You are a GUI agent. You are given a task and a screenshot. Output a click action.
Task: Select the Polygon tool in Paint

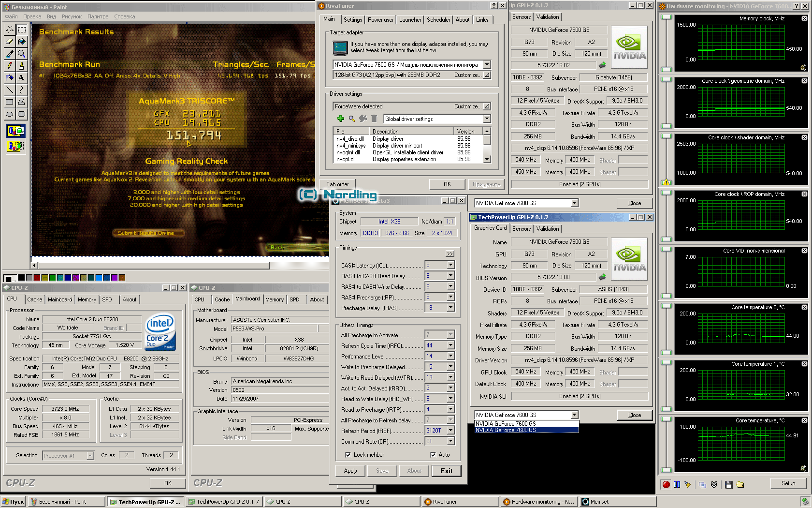point(21,102)
